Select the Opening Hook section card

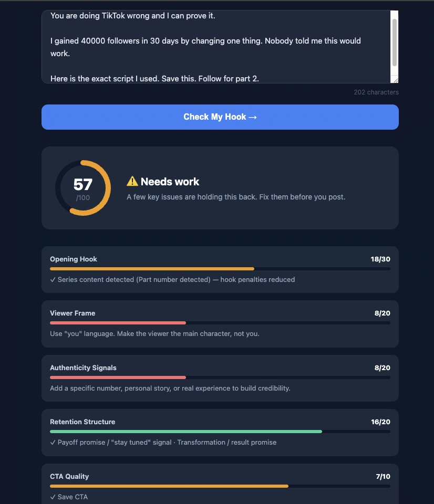click(x=220, y=269)
